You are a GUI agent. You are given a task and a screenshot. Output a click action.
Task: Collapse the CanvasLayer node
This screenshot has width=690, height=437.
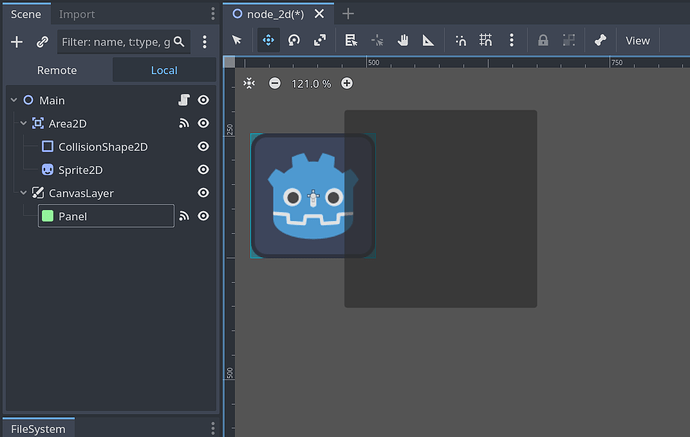24,193
